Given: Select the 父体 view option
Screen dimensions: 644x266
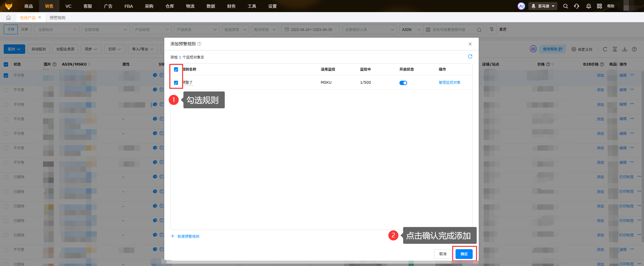Looking at the screenshot, I should tap(25, 29).
